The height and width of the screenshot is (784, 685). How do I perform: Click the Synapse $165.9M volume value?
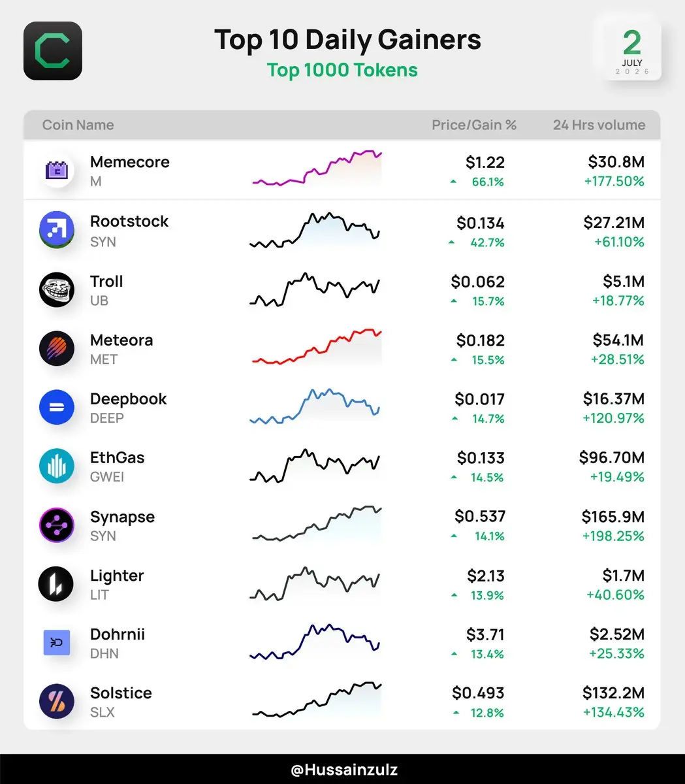tap(613, 517)
